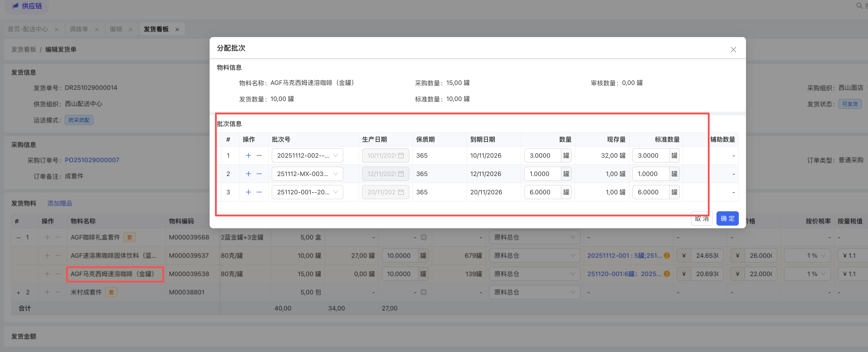Click the search magnifier icon top right
868x352 pixels.
click(859, 5)
